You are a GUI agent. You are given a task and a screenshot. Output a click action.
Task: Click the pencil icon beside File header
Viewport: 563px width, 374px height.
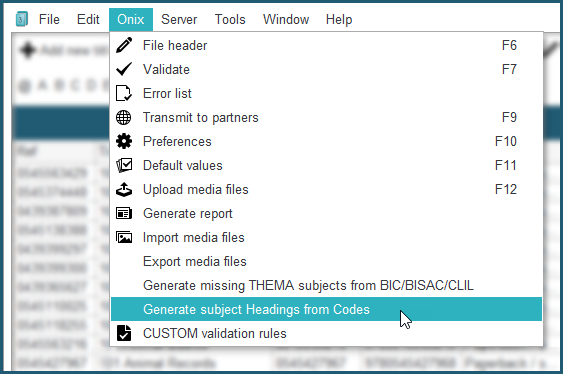[124, 45]
